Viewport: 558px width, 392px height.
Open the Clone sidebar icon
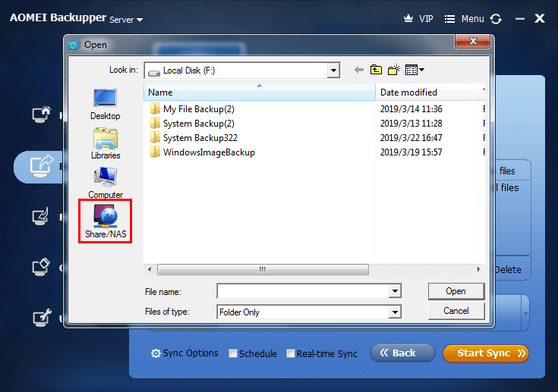coord(41,267)
